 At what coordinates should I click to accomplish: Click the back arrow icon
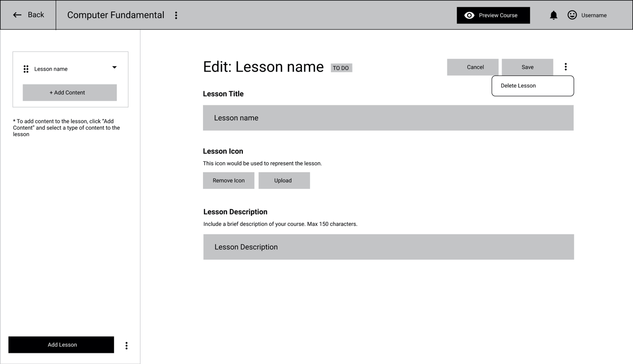tap(17, 15)
